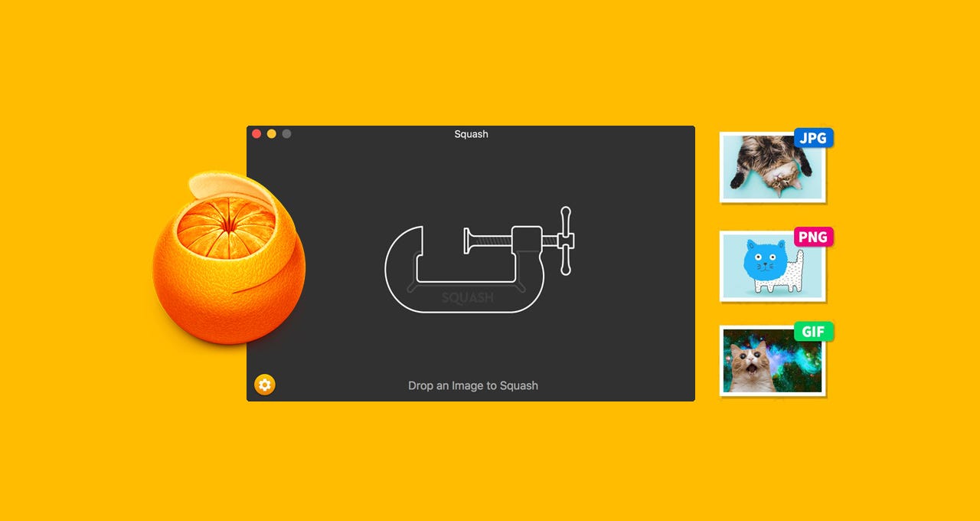Click the green zoom traffic light
Image resolution: width=980 pixels, height=521 pixels.
point(286,133)
